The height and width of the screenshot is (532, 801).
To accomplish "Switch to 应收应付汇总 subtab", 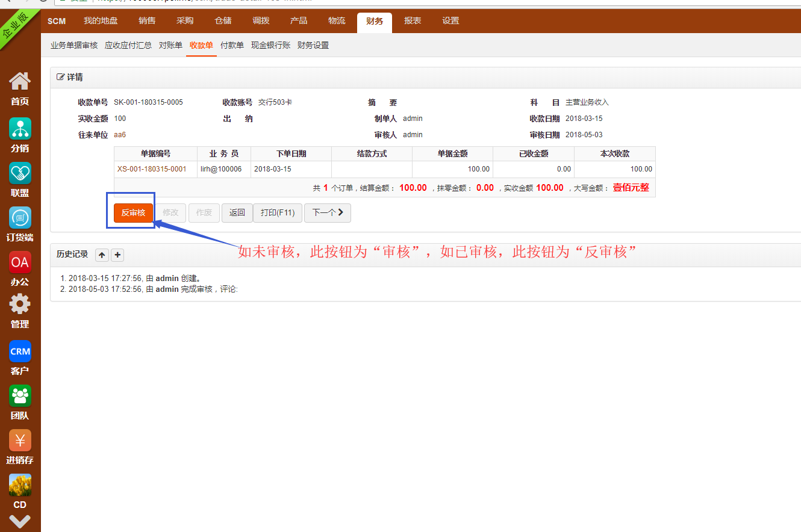I will click(128, 46).
